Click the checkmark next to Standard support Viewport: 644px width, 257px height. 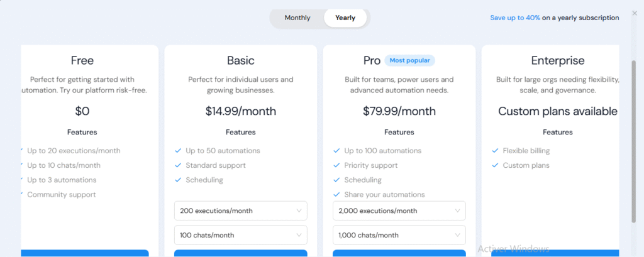[x=178, y=165]
